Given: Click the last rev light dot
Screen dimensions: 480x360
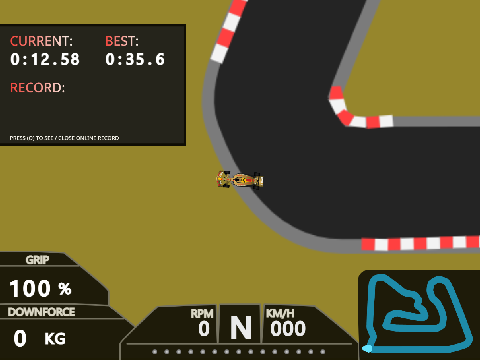Looking at the screenshot, I should (x=322, y=352).
